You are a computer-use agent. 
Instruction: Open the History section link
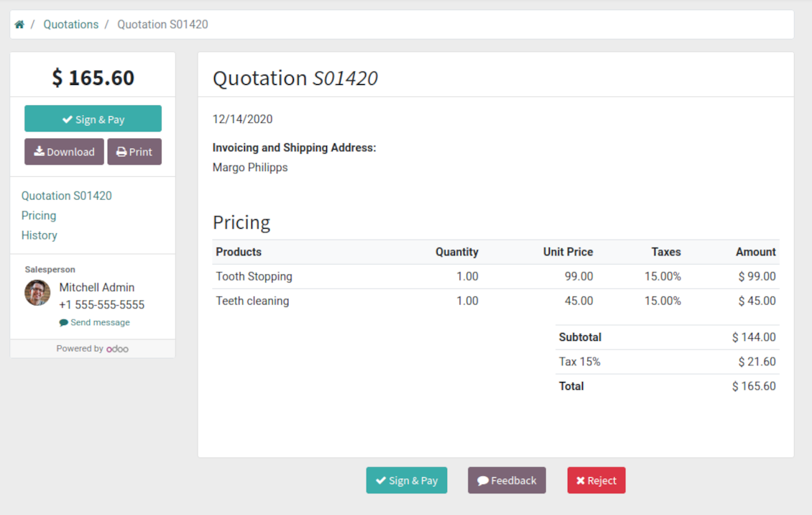tap(40, 235)
